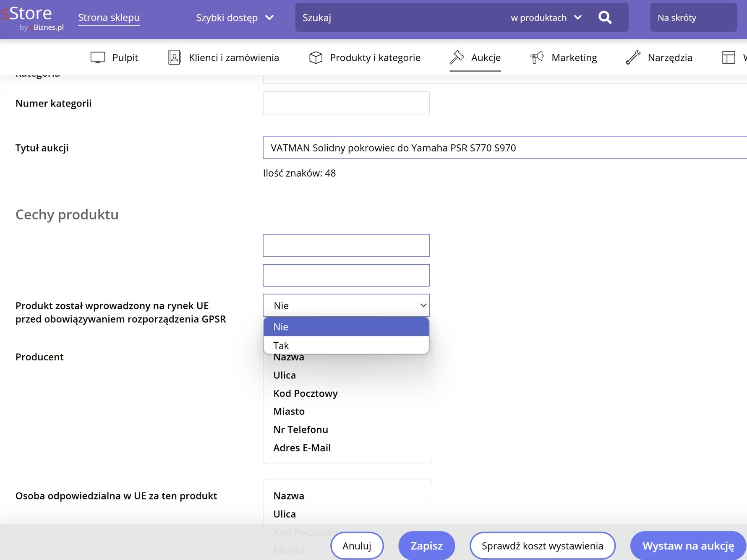The height and width of the screenshot is (560, 747).
Task: Click Sprawdź koszt wystawienia button
Action: 542,546
